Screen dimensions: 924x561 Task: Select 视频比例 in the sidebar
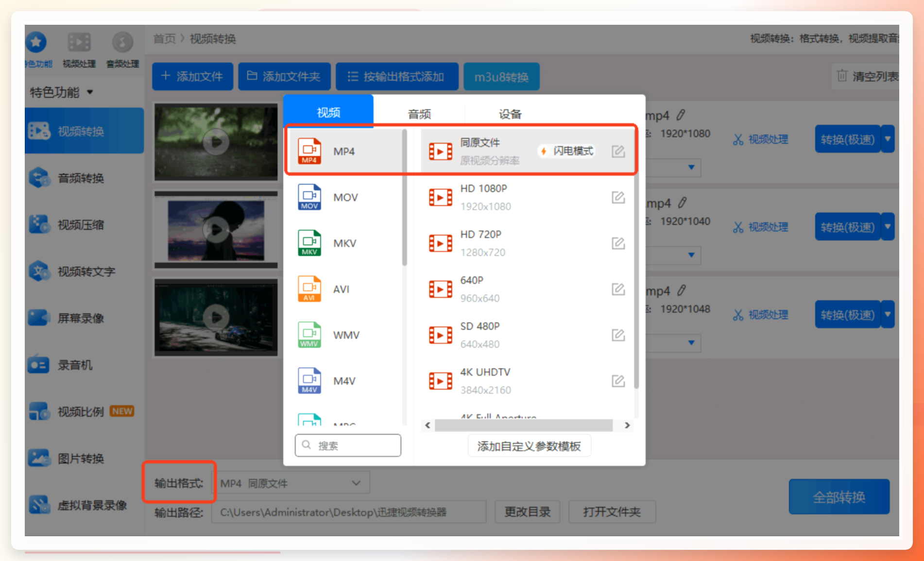coord(84,411)
